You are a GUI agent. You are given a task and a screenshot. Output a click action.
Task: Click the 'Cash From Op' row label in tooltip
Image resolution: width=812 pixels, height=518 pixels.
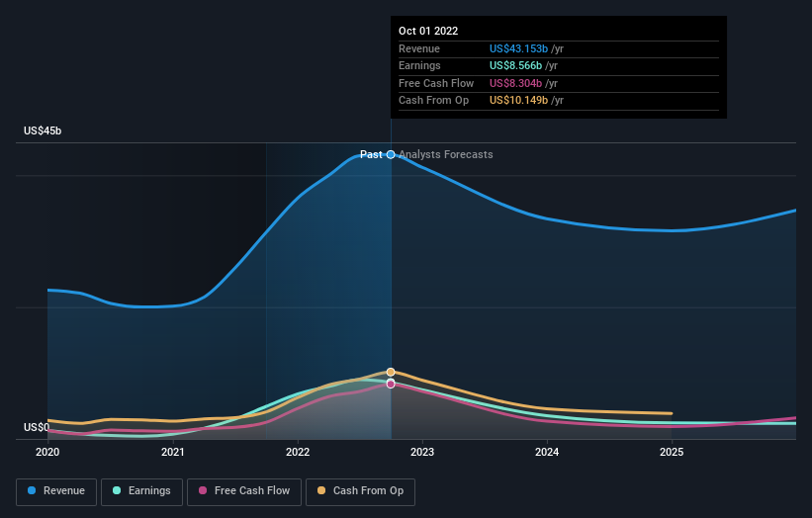[433, 101]
